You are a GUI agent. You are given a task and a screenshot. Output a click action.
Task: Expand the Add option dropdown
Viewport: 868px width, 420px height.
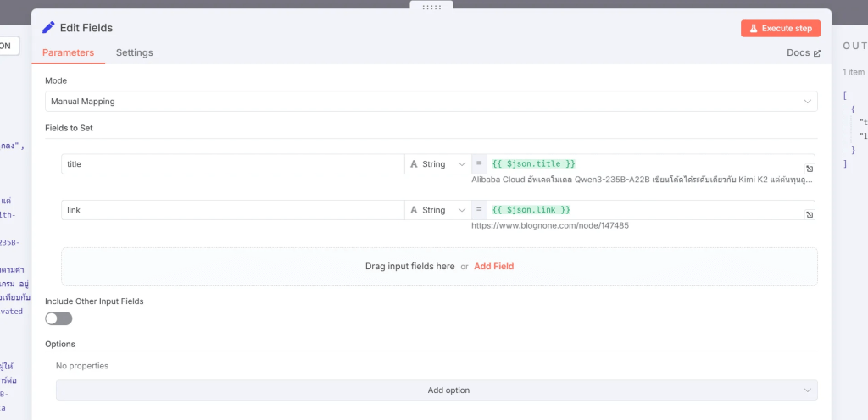[437, 390]
